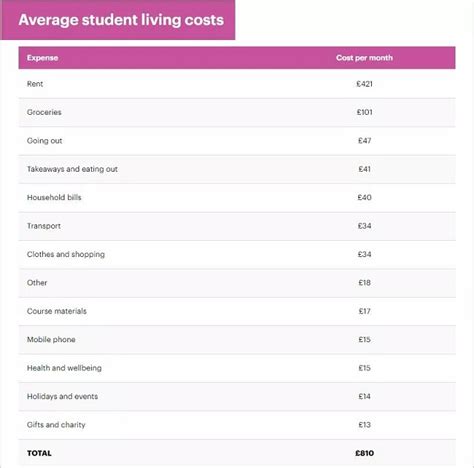Click the Rent row label
Viewport: 474px width, 468px height.
click(35, 84)
